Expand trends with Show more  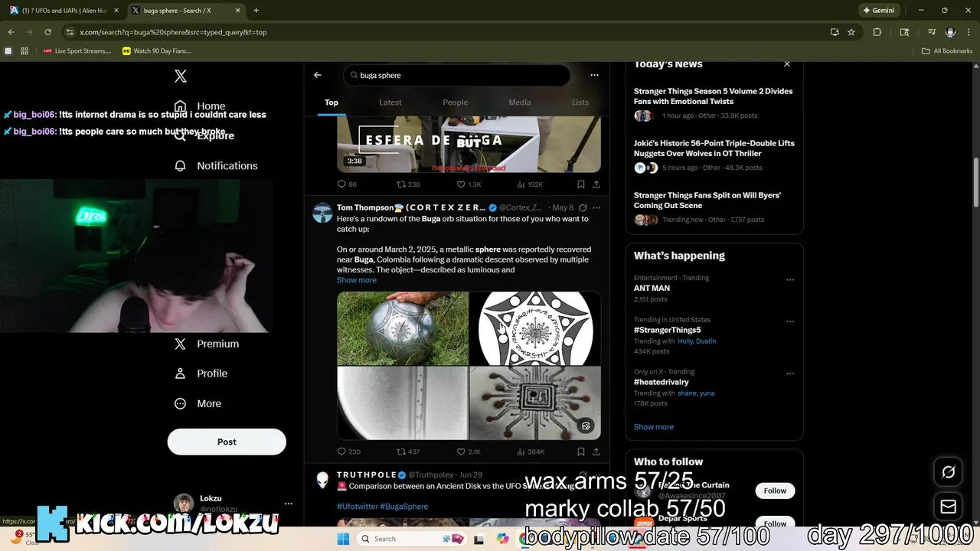654,427
